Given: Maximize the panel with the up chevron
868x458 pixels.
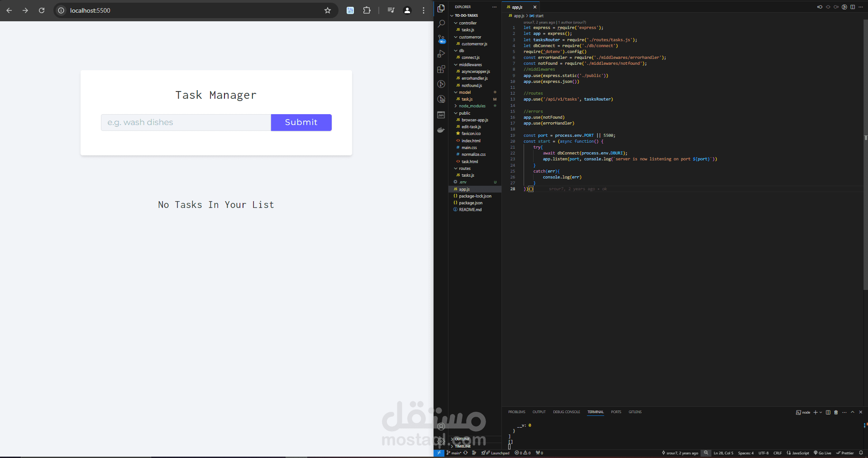Looking at the screenshot, I should (853, 412).
